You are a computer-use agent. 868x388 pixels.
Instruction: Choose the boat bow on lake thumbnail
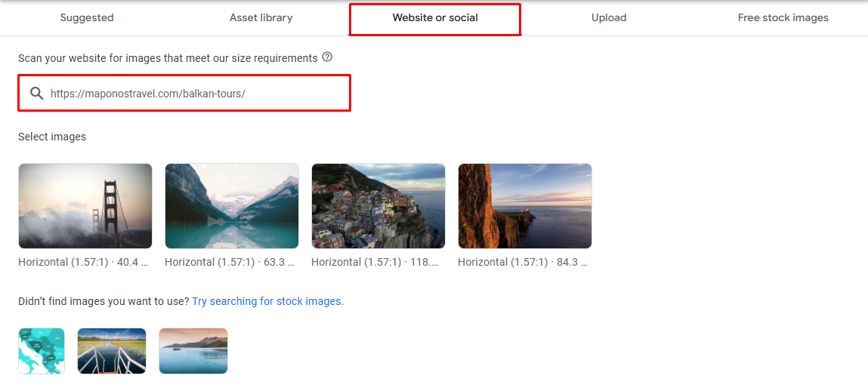[112, 351]
